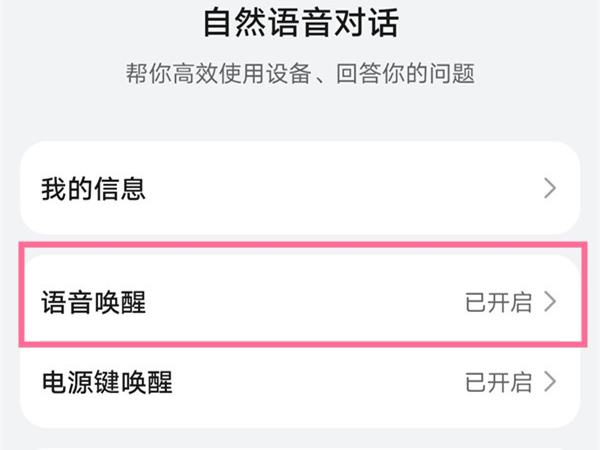Screen dimensions: 600x450
Task: Tap empty middle area of 我的信息 card
Action: coord(330,188)
